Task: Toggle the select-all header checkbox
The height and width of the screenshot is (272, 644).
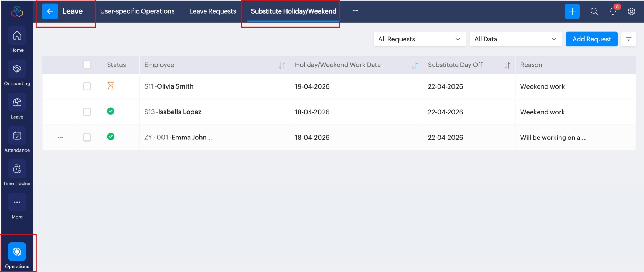Action: click(x=87, y=65)
